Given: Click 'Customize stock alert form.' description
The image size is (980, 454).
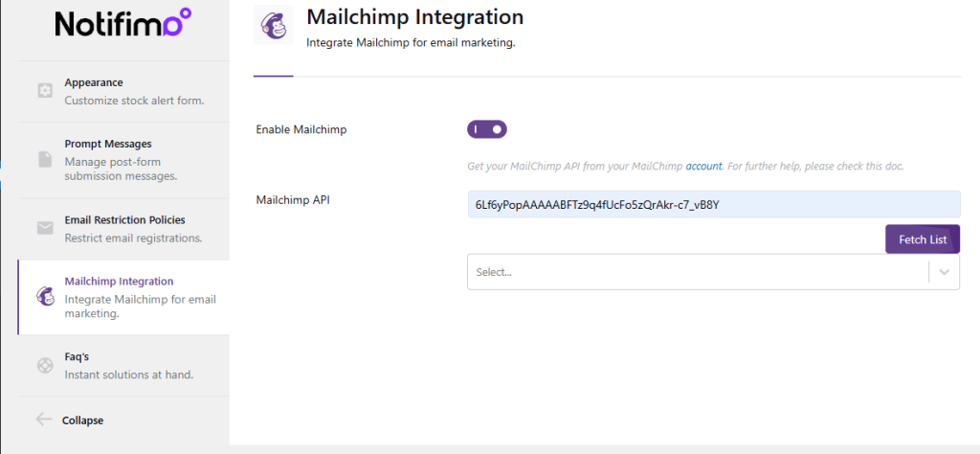Looking at the screenshot, I should click(134, 100).
